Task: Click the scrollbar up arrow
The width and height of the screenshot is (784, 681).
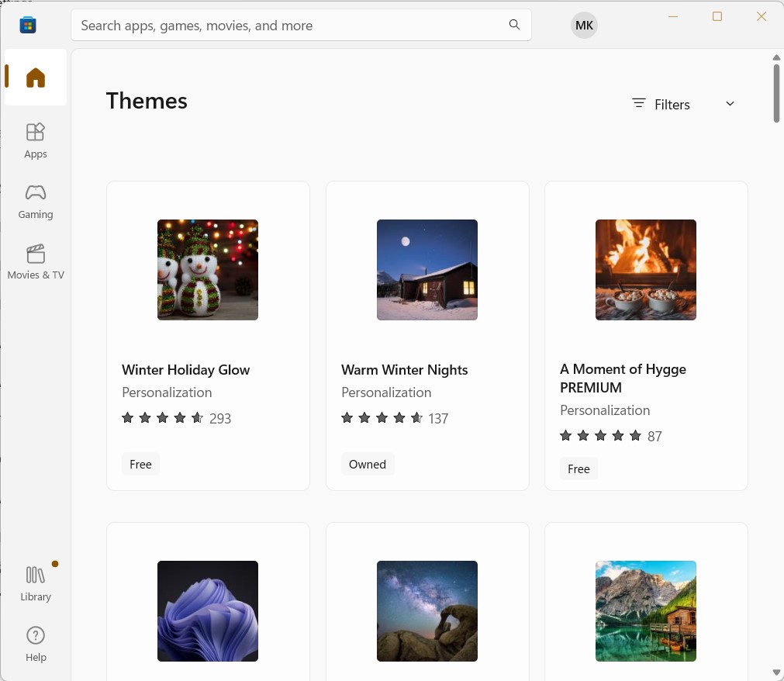Action: (x=776, y=57)
